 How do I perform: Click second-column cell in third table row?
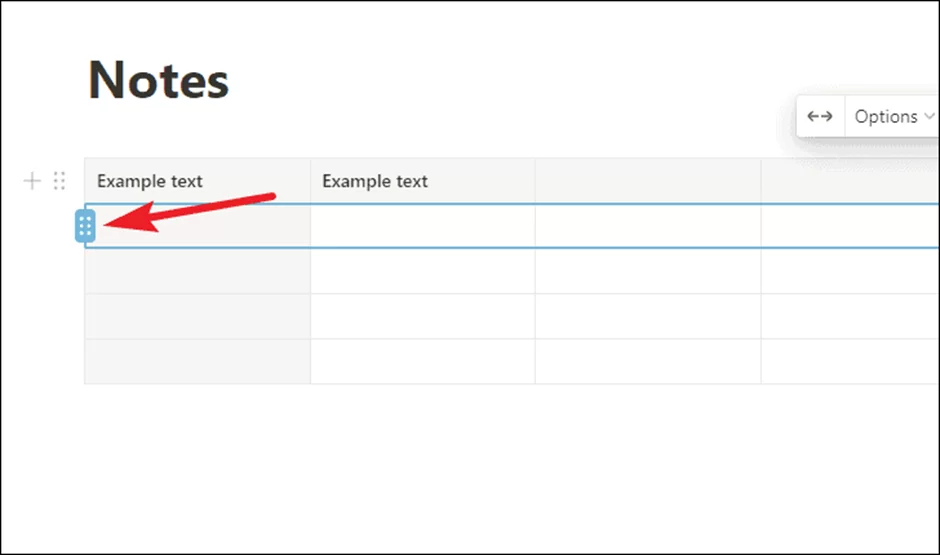(x=423, y=271)
